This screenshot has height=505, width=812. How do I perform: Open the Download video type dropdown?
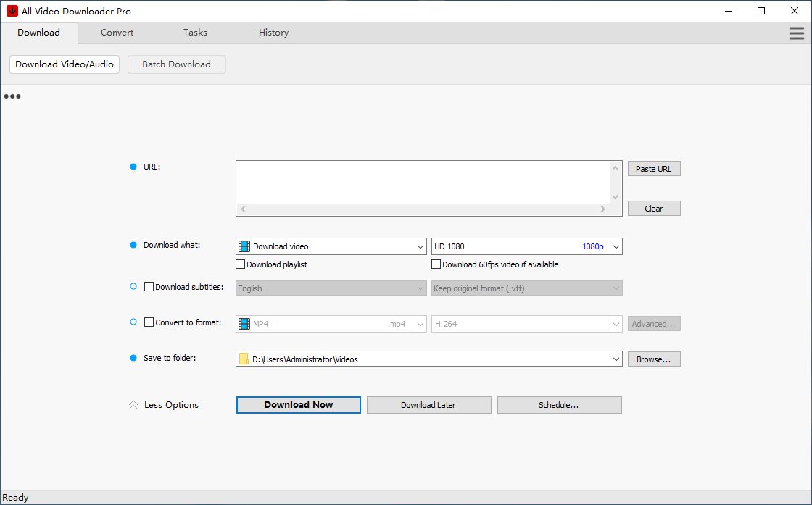pyautogui.click(x=331, y=246)
